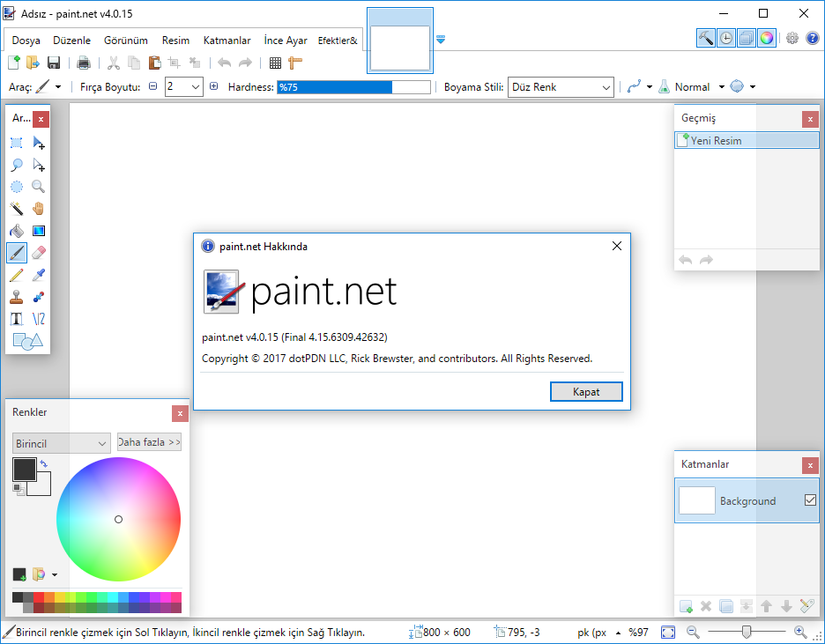Select the Recolor tool

39,297
